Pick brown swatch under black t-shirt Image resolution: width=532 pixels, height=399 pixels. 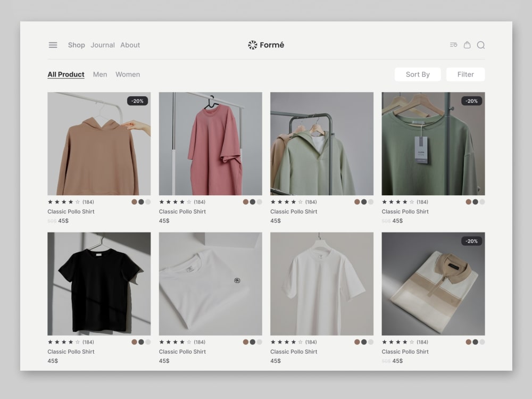click(135, 342)
